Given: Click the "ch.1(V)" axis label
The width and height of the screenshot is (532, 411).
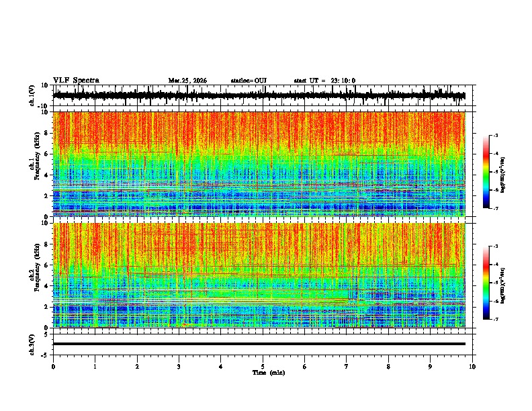Looking at the screenshot, I should [x=32, y=95].
